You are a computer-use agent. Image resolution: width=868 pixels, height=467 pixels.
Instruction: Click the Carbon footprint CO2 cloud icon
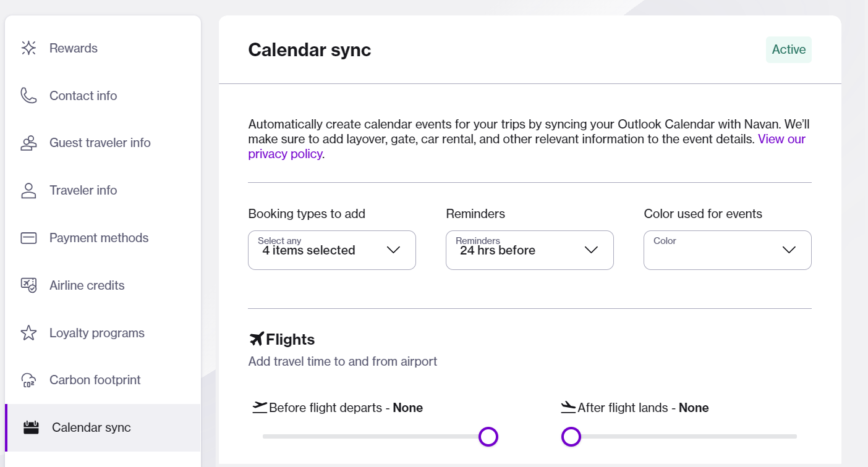tap(28, 381)
